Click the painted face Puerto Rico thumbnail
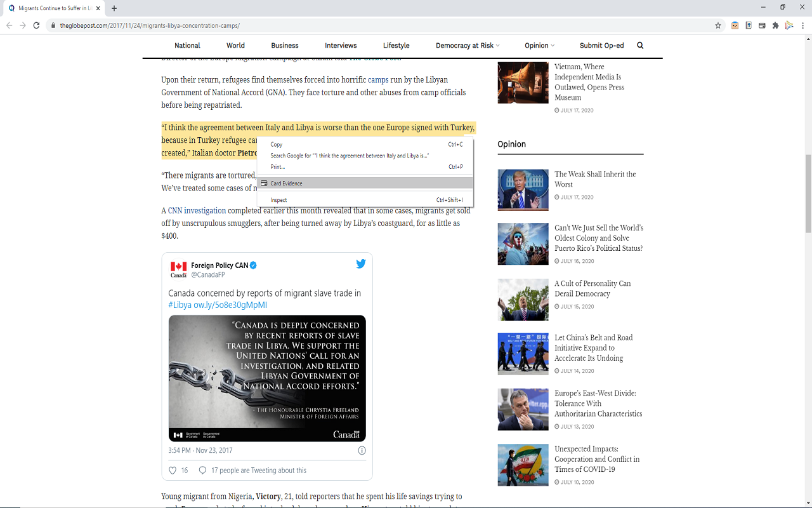Viewport: 812px width, 508px height. click(523, 244)
